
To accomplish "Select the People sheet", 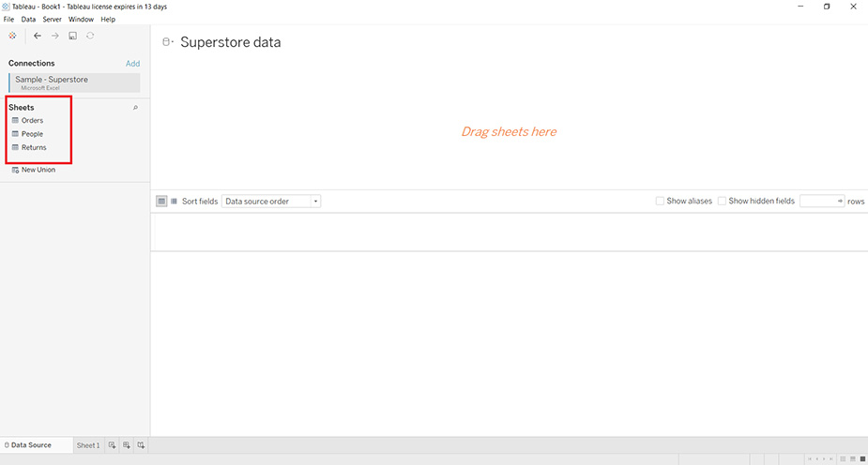I will (x=32, y=134).
